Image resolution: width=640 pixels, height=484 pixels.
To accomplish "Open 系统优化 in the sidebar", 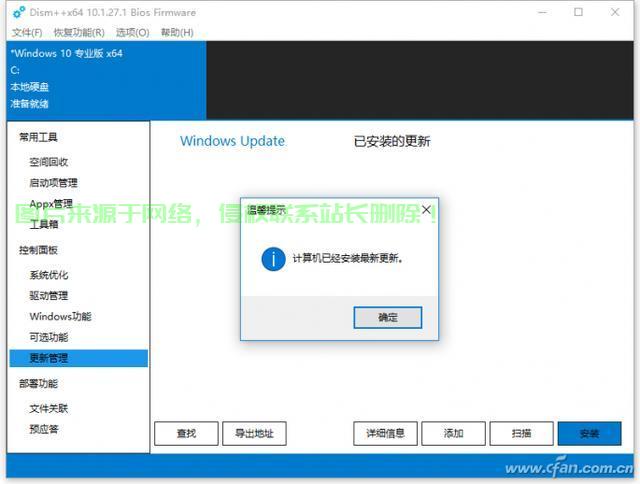I will coord(49,275).
